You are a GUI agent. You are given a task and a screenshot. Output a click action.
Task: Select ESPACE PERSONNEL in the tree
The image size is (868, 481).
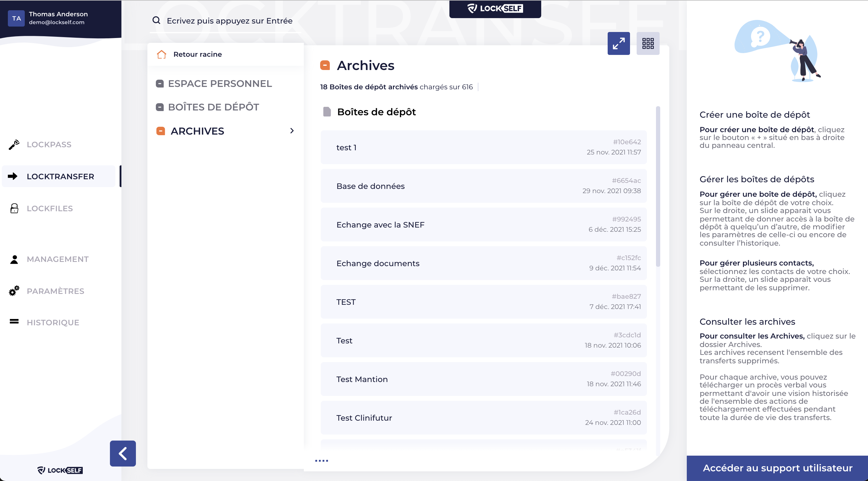coord(220,84)
